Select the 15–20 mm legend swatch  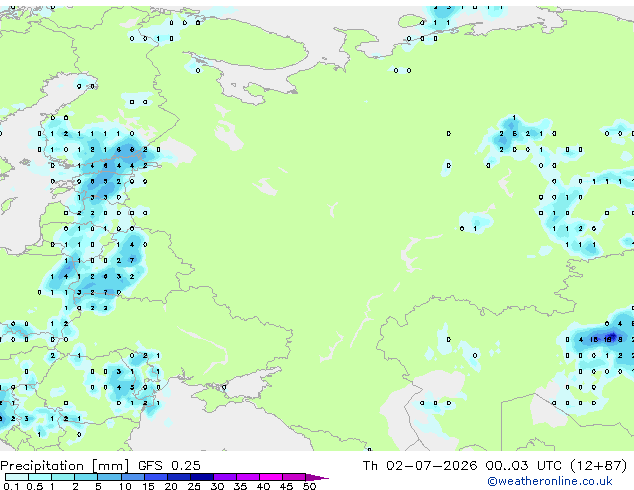pyautogui.click(x=156, y=477)
